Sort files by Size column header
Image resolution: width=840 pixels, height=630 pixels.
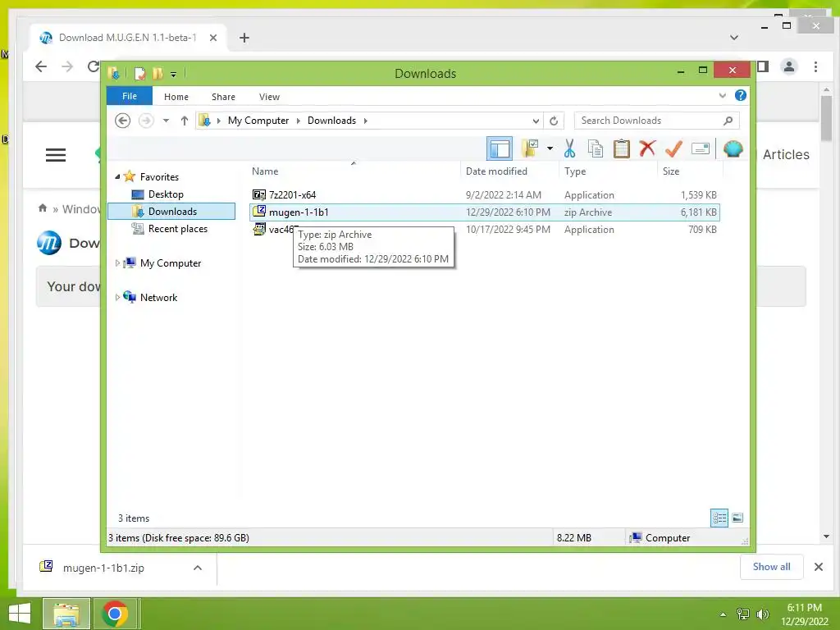click(671, 171)
